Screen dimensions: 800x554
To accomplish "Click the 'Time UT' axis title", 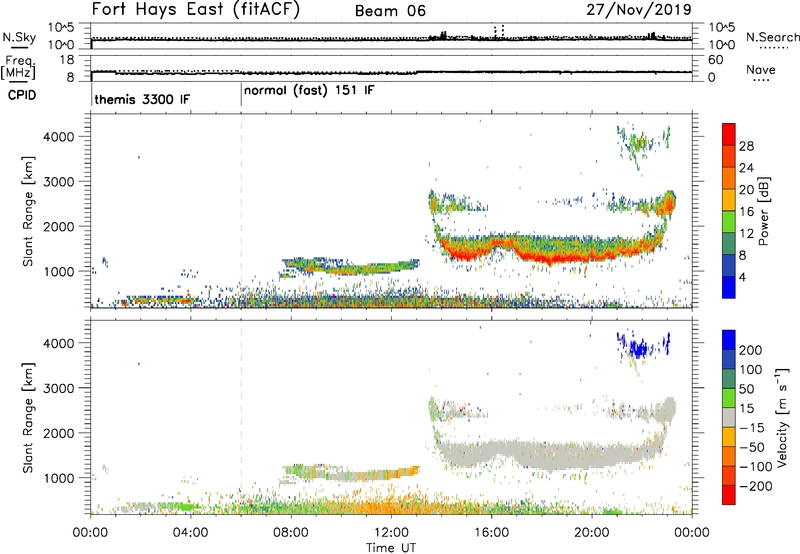I will coord(391,548).
